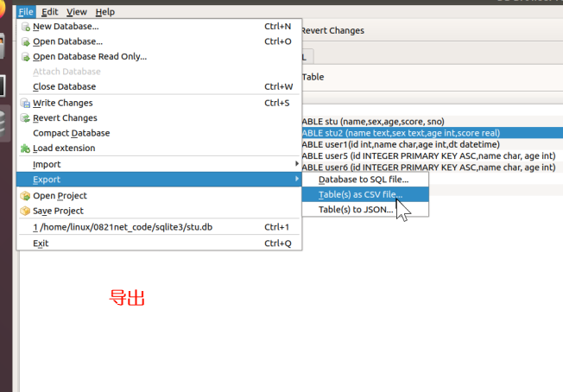
Task: Select Load extension menu entry
Action: point(159,148)
